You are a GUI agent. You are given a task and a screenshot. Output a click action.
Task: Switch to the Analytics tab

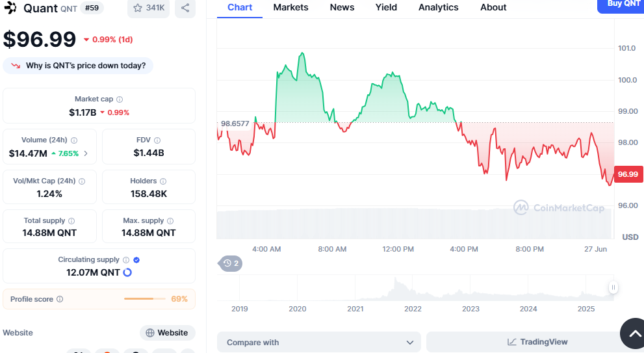(438, 7)
